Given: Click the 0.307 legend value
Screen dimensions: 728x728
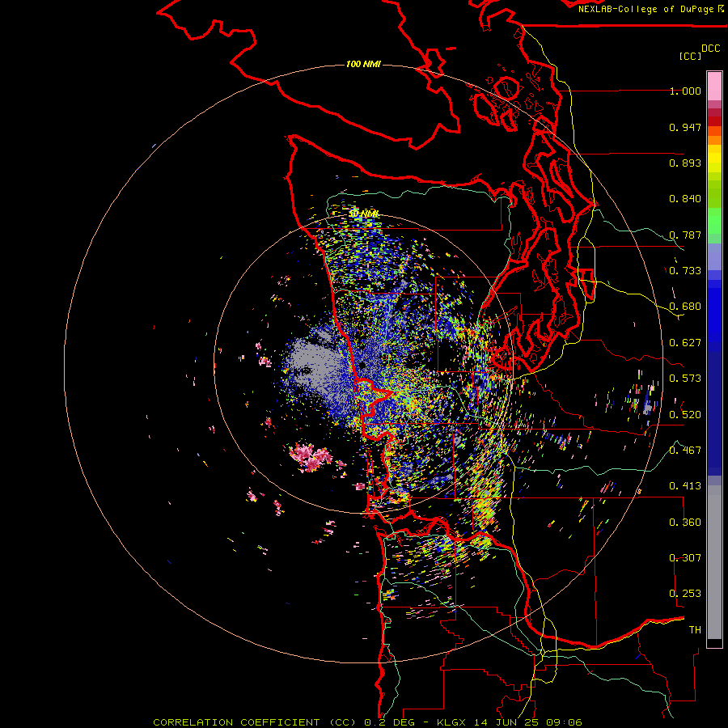Looking at the screenshot, I should [685, 557].
